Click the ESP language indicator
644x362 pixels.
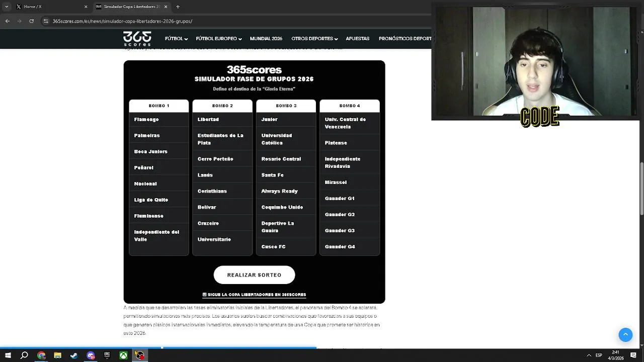(599, 355)
